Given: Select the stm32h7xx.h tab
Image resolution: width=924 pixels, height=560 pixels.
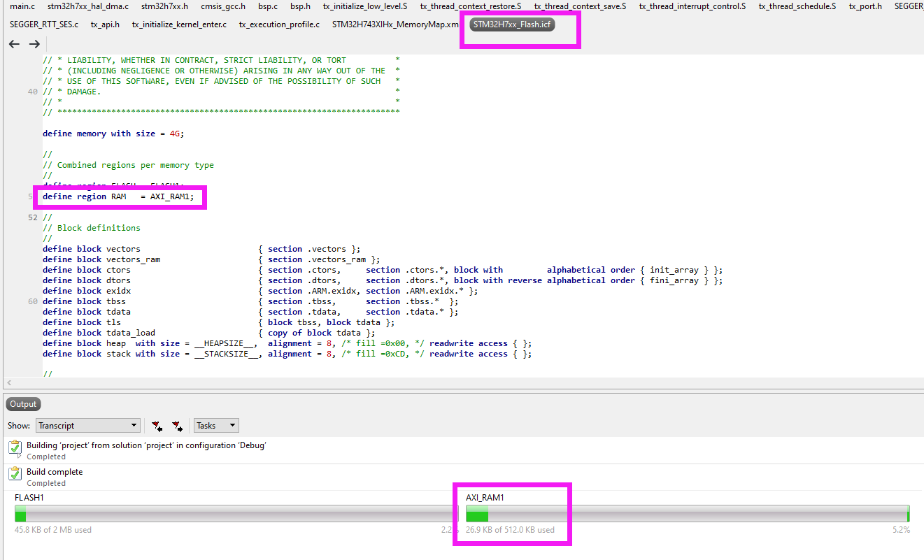Looking at the screenshot, I should (164, 6).
